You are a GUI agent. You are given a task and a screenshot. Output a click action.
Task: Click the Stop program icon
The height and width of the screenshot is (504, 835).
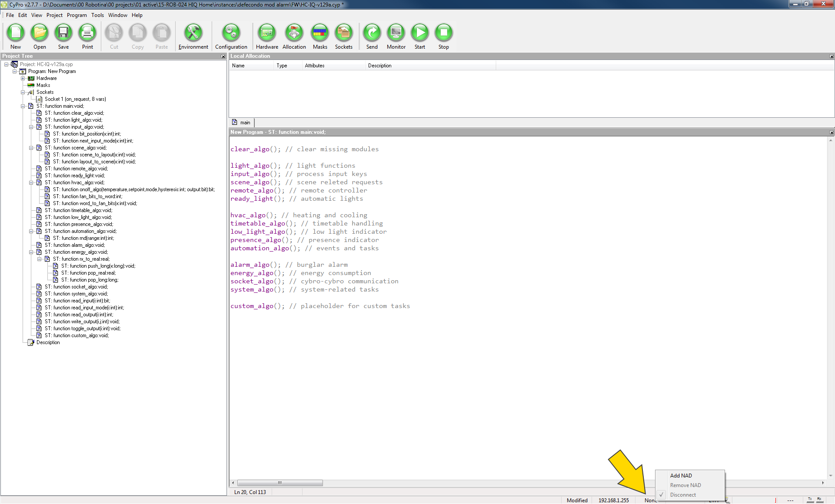click(x=443, y=33)
